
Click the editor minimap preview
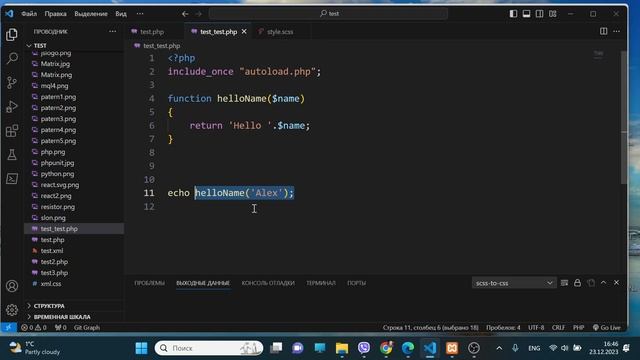[598, 54]
